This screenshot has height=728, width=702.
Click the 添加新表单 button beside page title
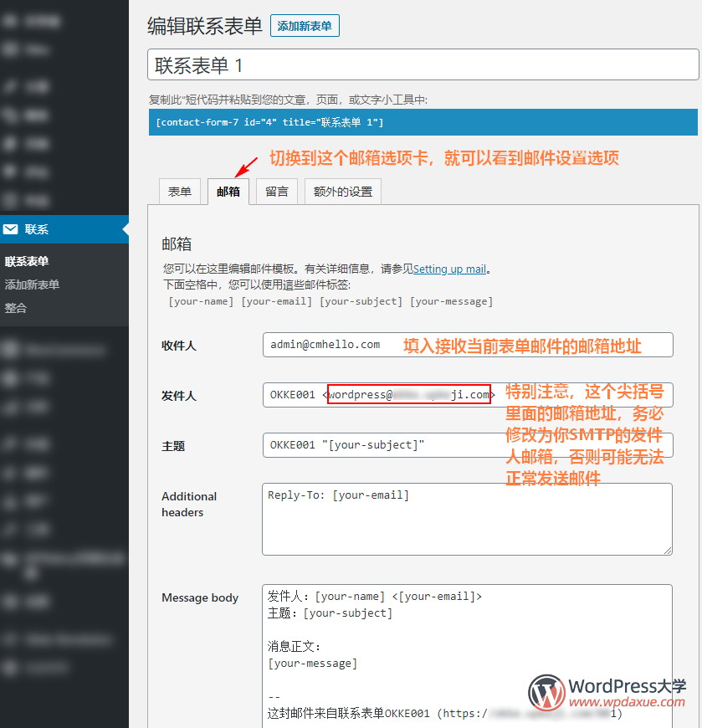[305, 26]
